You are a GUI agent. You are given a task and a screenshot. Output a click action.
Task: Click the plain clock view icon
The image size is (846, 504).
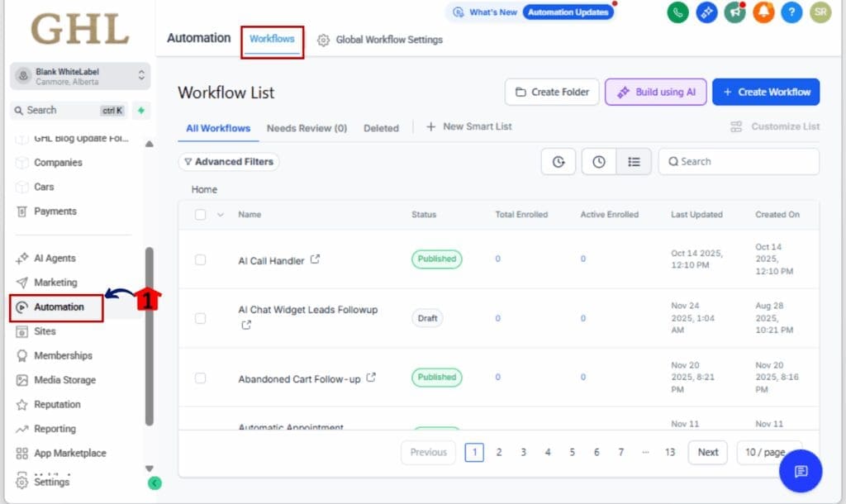click(599, 162)
